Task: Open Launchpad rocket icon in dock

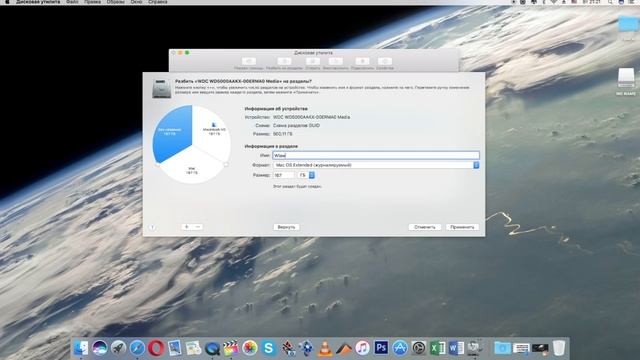Action: coord(118,348)
